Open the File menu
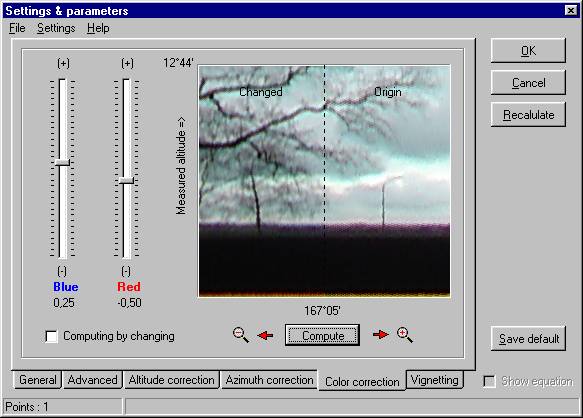 click(x=17, y=28)
